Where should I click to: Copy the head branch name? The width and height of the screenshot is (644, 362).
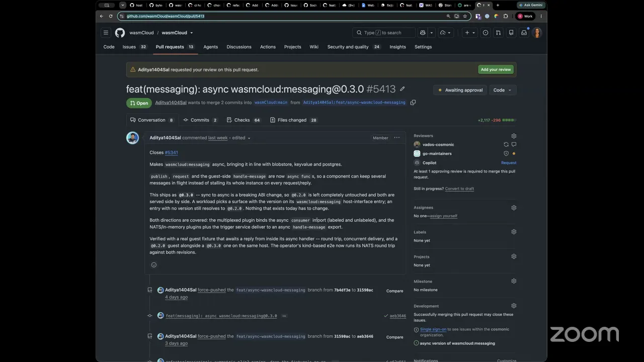(413, 103)
